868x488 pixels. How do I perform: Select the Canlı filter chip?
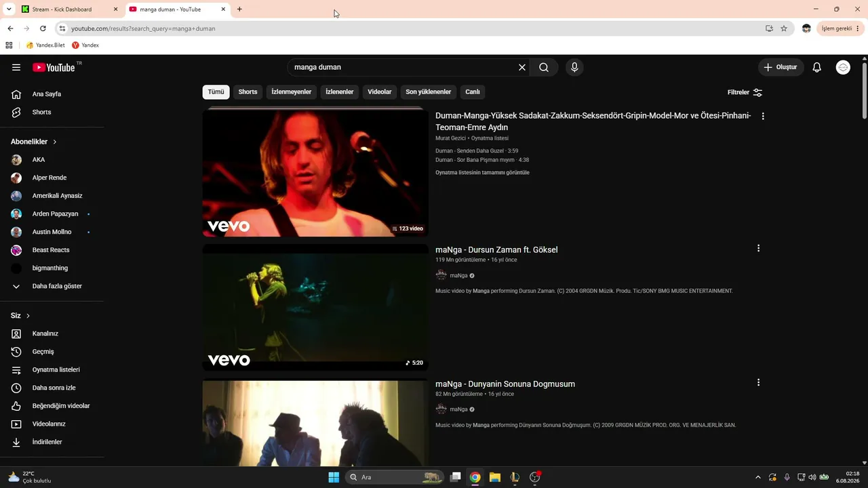coord(473,92)
